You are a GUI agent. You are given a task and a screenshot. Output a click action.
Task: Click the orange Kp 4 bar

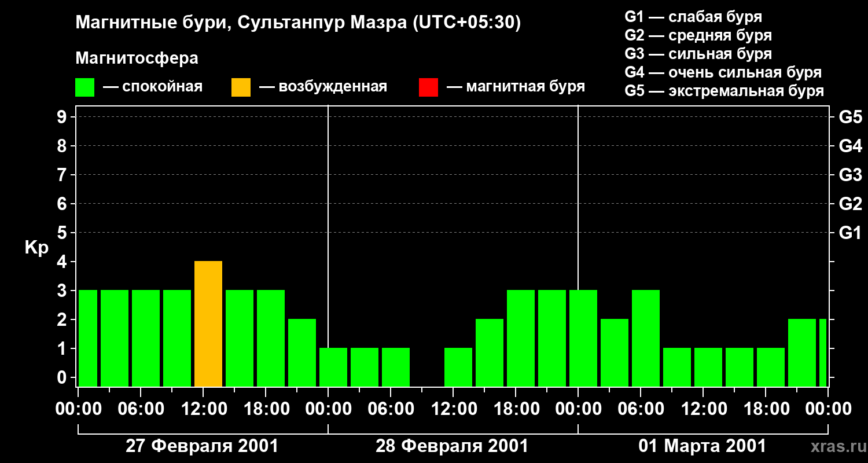click(208, 324)
